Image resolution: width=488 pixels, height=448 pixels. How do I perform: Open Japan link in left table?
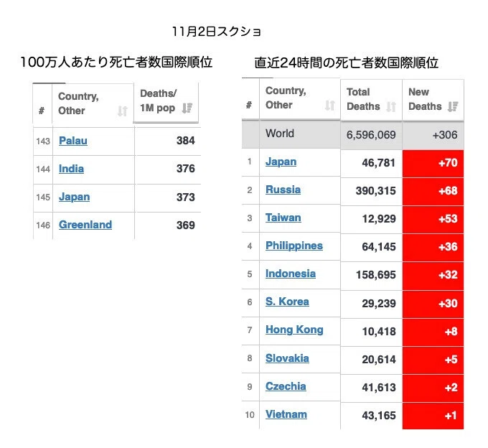tap(75, 197)
